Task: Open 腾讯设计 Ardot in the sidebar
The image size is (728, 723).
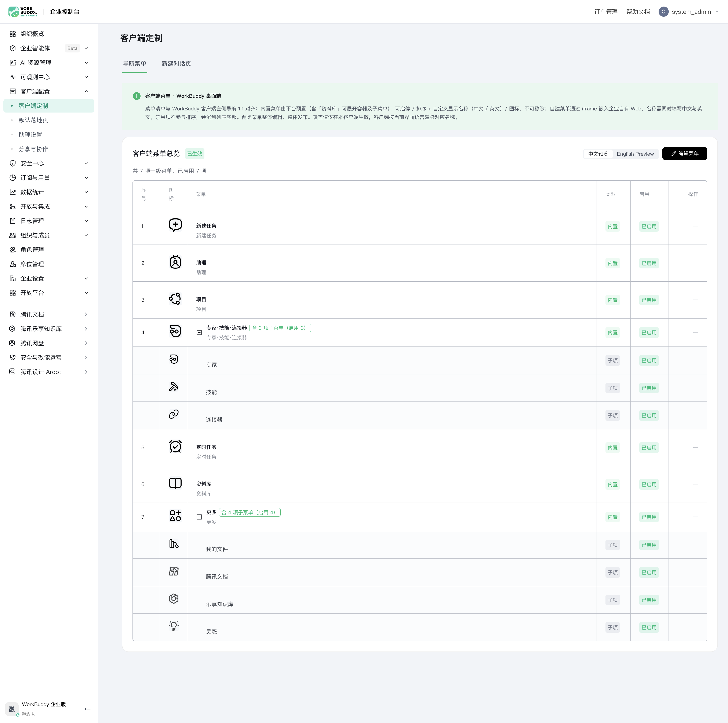Action: (49, 372)
